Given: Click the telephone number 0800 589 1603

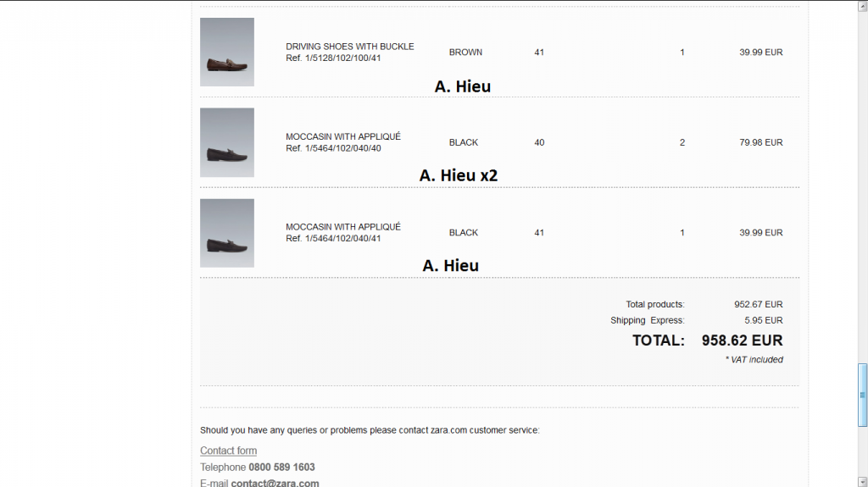Looking at the screenshot, I should [281, 467].
